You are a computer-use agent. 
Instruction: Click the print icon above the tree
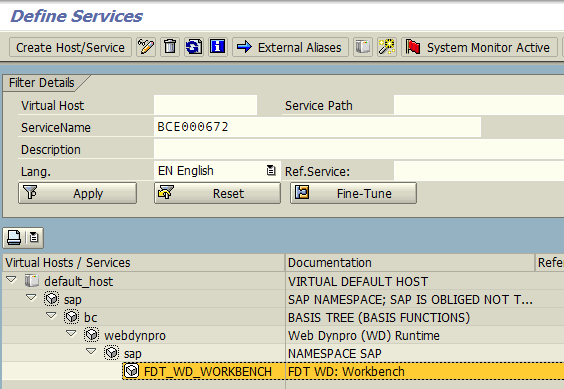click(x=14, y=238)
